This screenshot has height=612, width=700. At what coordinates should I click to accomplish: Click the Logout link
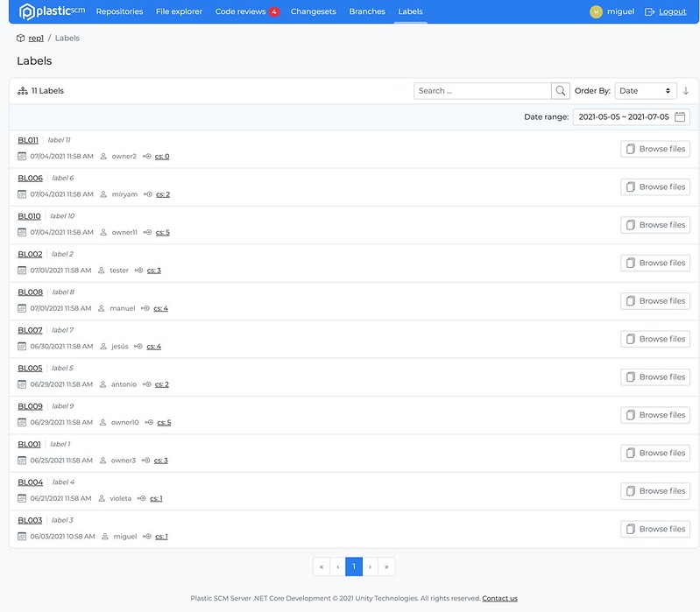pyautogui.click(x=672, y=11)
